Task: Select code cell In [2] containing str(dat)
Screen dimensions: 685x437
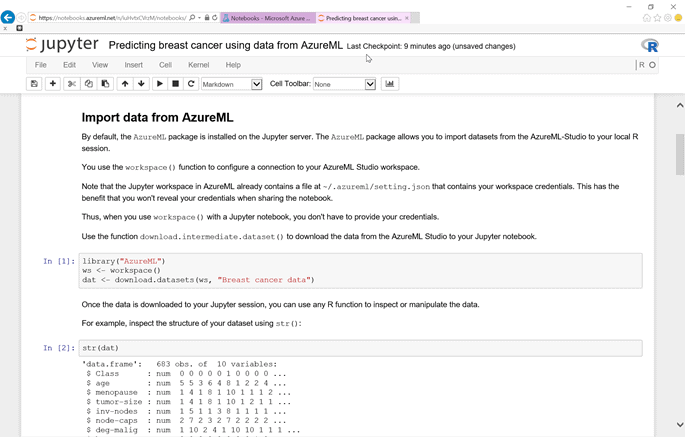Action: point(360,348)
